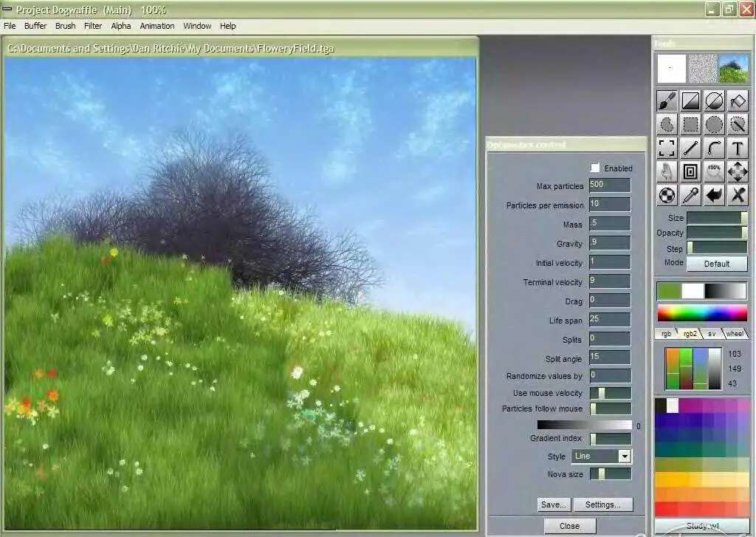Screen dimensions: 756x537
Task: Click the concentric squares tool icon
Action: [x=690, y=172]
